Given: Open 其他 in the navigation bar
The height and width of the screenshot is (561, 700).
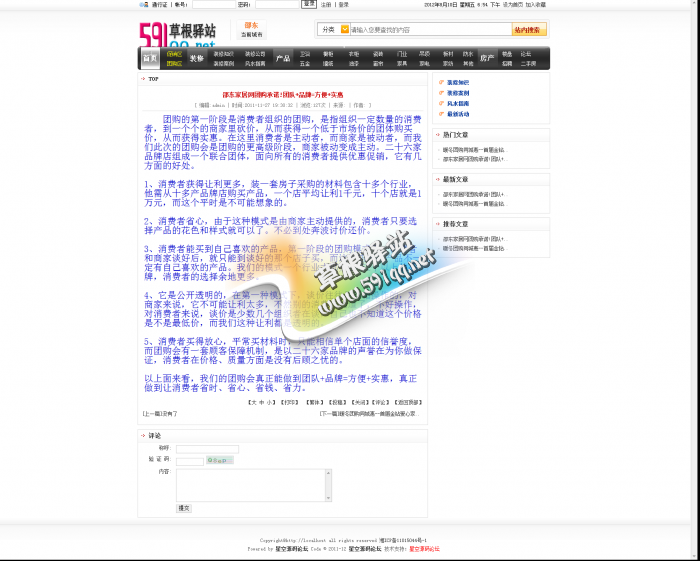Looking at the screenshot, I should point(468,64).
